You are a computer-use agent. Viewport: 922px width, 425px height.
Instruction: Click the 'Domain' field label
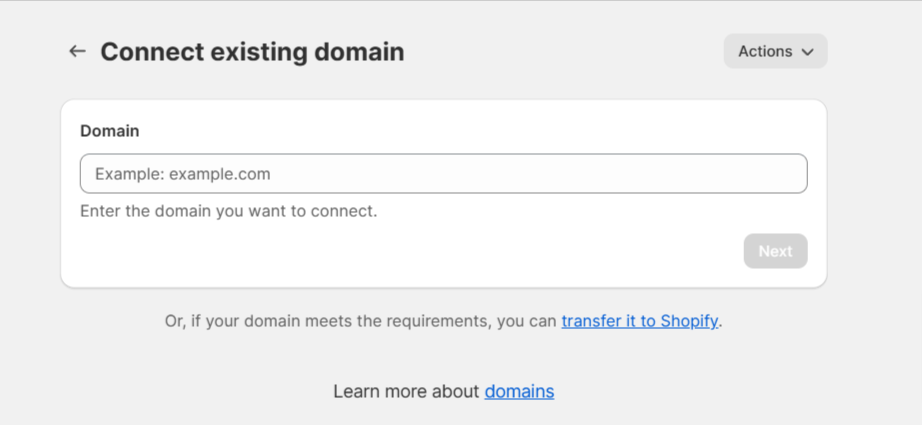point(109,131)
